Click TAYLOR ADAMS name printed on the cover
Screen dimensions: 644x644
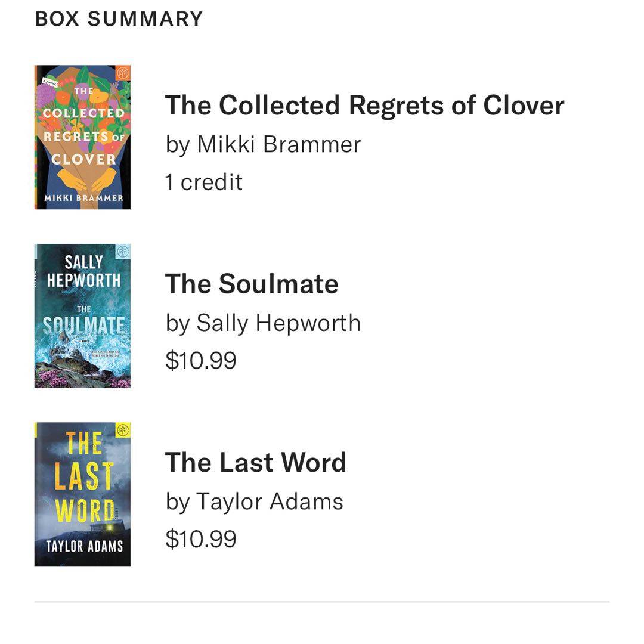point(84,546)
